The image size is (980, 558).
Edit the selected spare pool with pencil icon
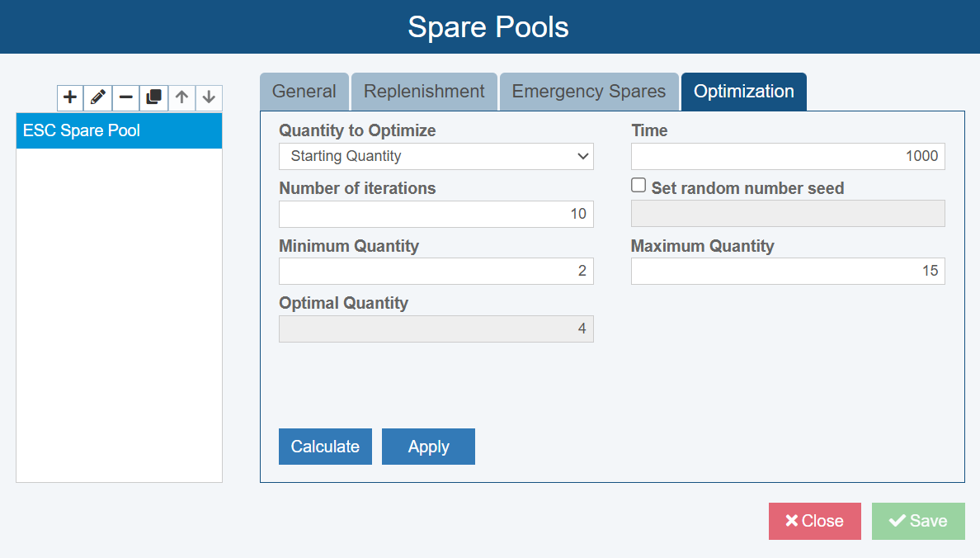click(x=97, y=97)
